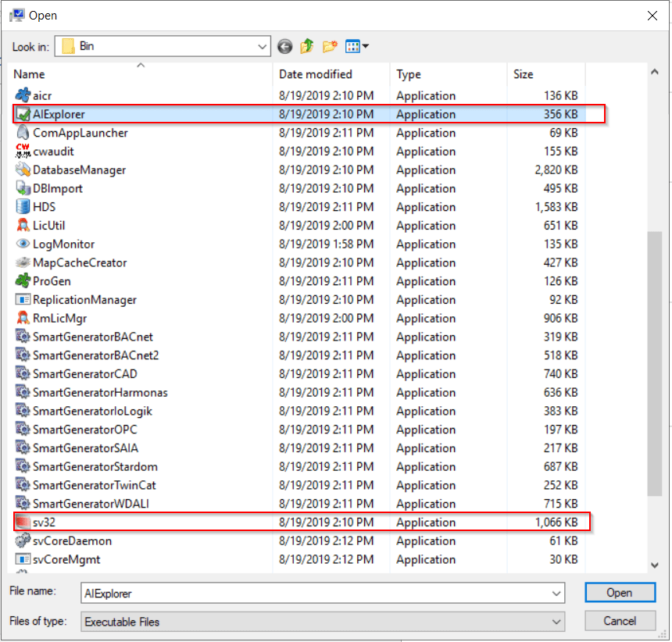Close the Open dialog
This screenshot has width=672, height=642.
652,16
